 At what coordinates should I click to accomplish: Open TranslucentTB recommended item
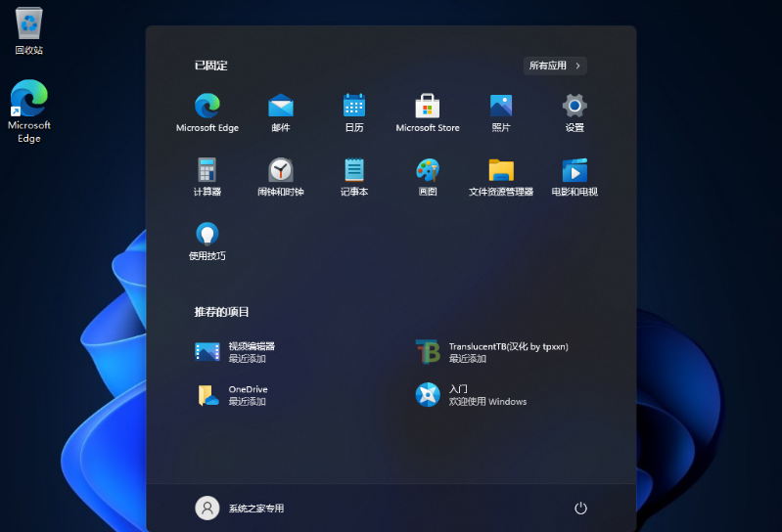(x=491, y=352)
